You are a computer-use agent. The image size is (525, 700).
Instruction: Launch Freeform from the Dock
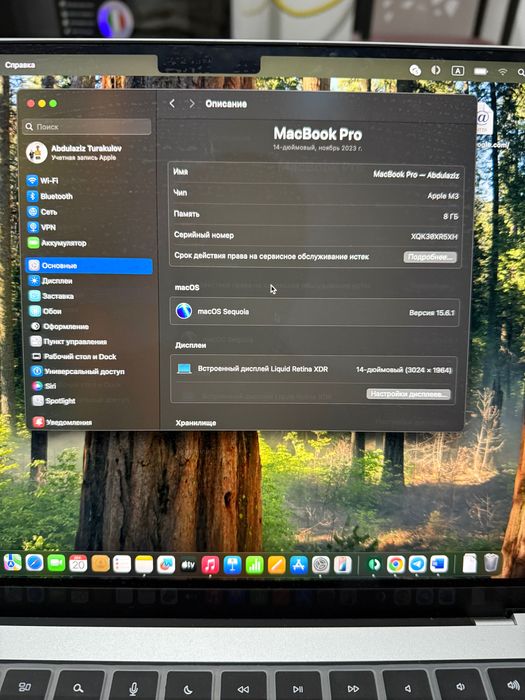pos(166,565)
